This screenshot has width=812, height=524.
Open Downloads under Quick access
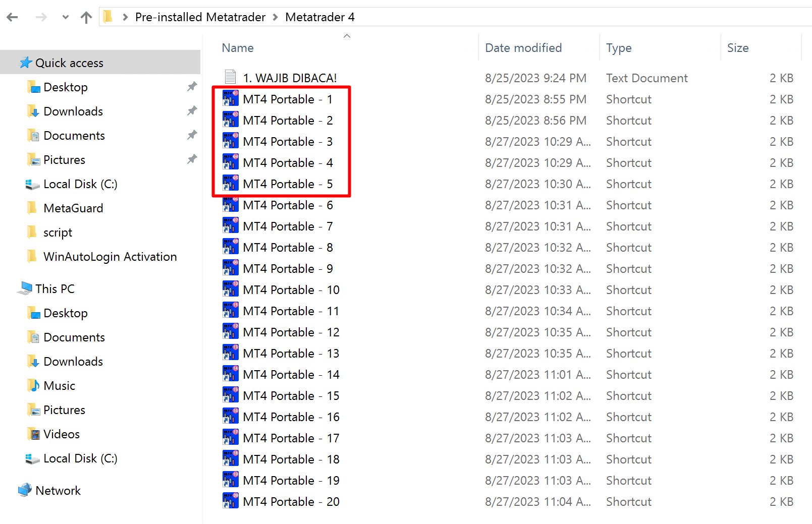click(x=73, y=111)
